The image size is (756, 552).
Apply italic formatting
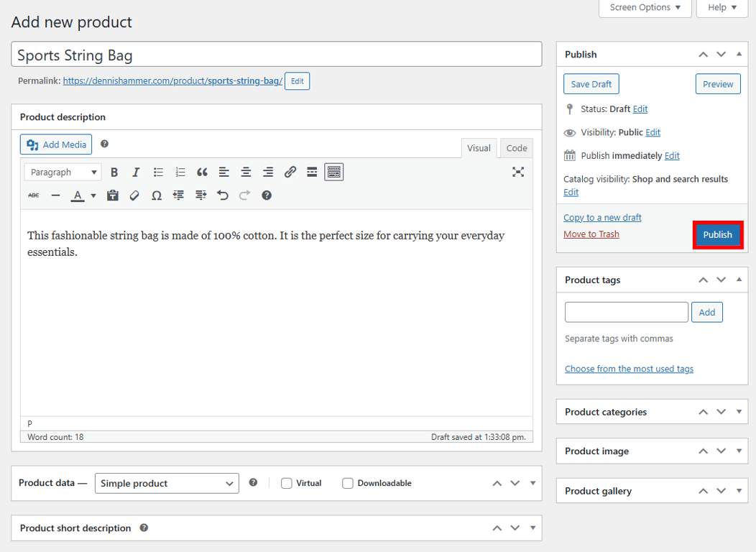pyautogui.click(x=136, y=172)
